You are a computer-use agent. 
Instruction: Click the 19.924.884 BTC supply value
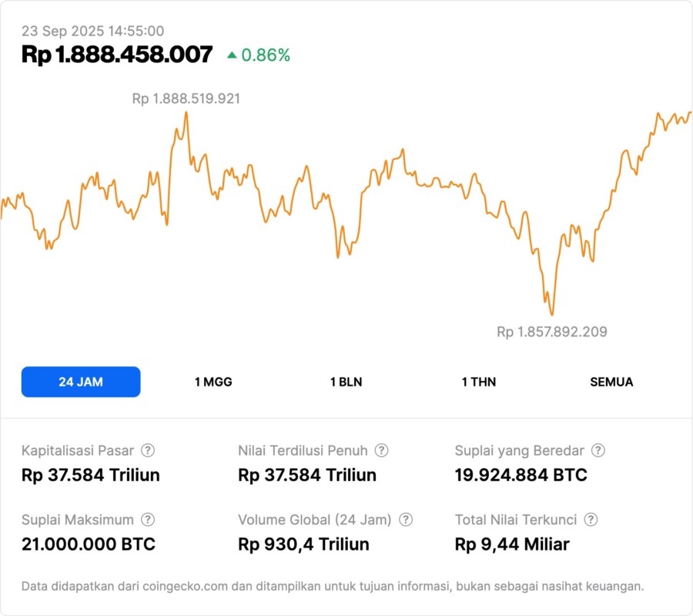coord(521,475)
